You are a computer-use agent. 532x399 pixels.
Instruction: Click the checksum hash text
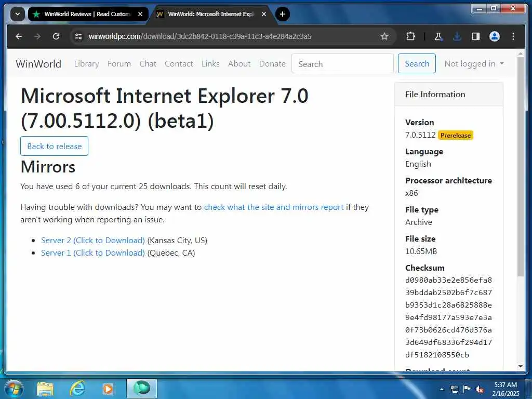coord(448,317)
